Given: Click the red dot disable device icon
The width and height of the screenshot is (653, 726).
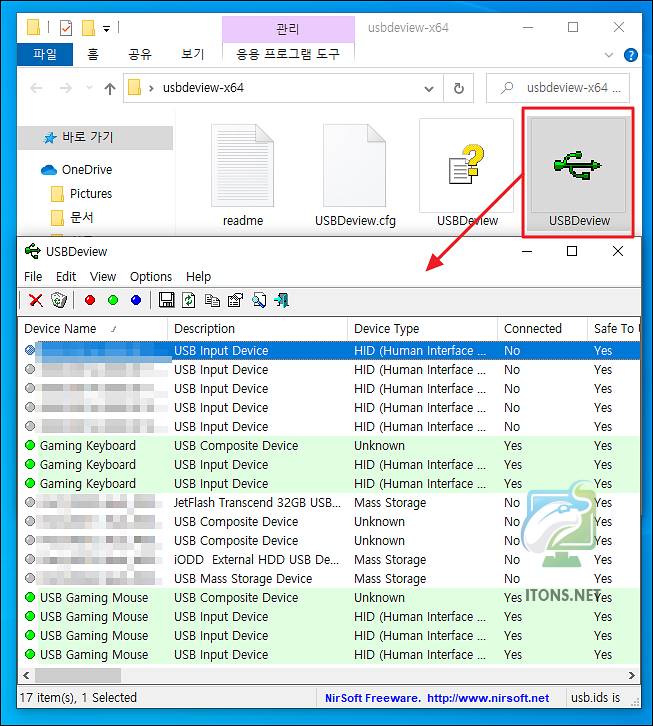Looking at the screenshot, I should [x=90, y=300].
